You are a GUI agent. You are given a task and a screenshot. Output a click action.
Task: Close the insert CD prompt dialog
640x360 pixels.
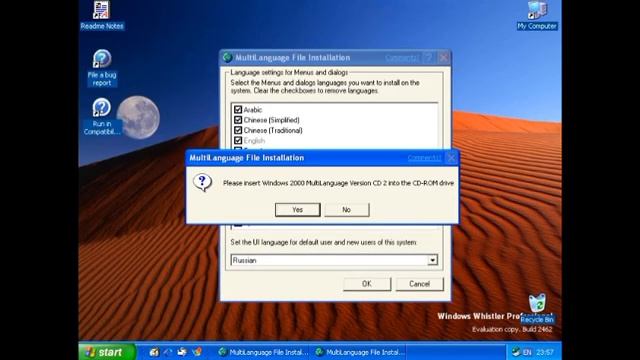pos(451,158)
